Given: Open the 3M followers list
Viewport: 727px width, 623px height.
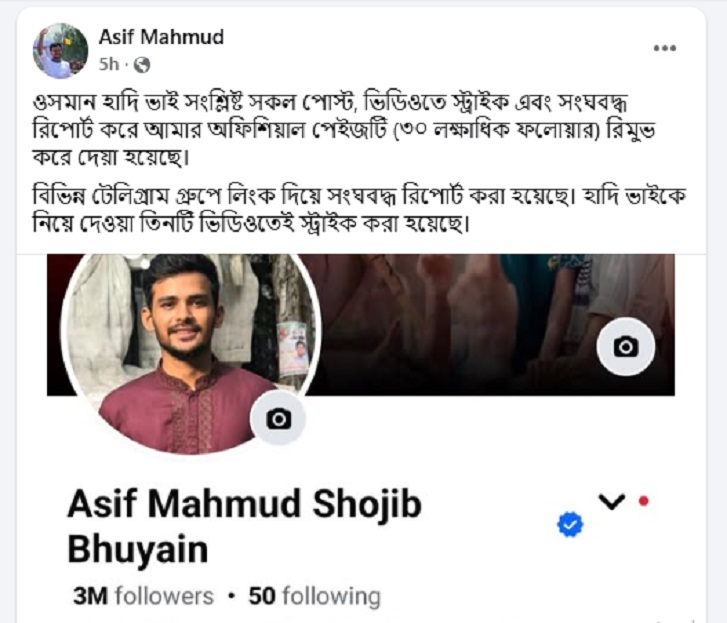Looking at the screenshot, I should [x=143, y=596].
